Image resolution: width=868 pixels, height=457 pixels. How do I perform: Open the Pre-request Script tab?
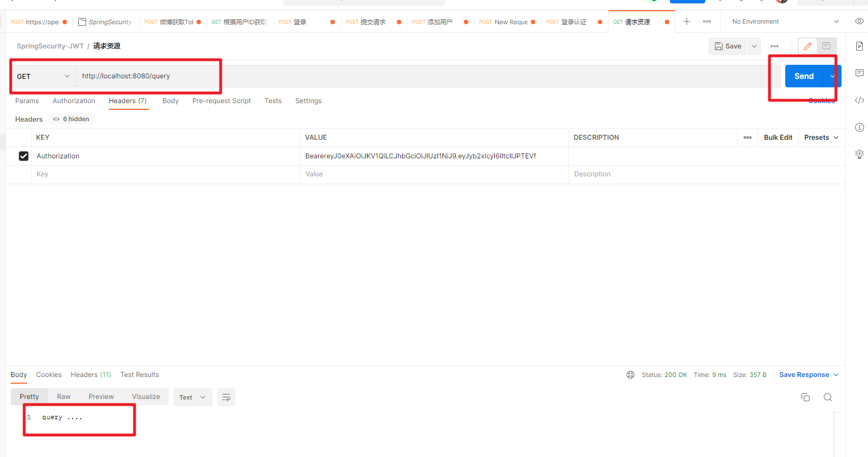(x=222, y=101)
